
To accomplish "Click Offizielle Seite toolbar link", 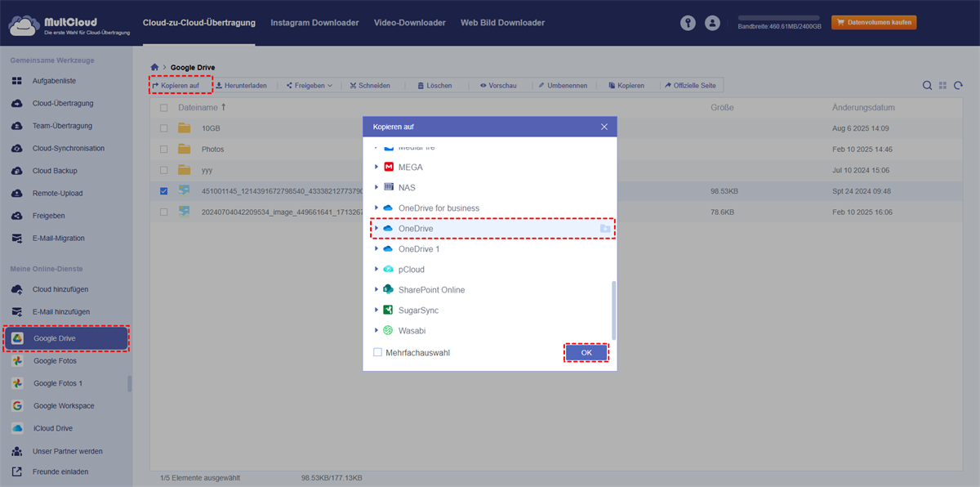I will [x=692, y=85].
